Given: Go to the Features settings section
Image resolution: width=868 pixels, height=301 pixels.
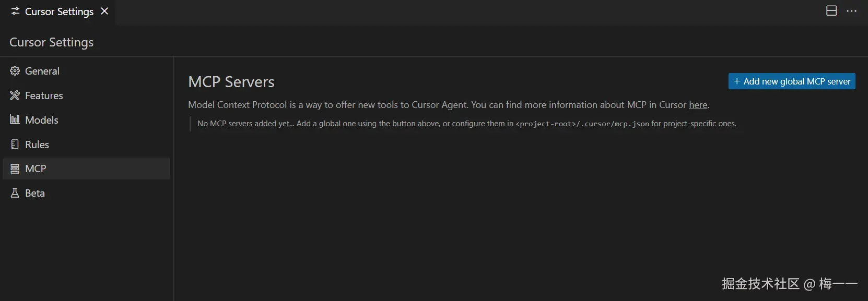Looking at the screenshot, I should [x=44, y=95].
